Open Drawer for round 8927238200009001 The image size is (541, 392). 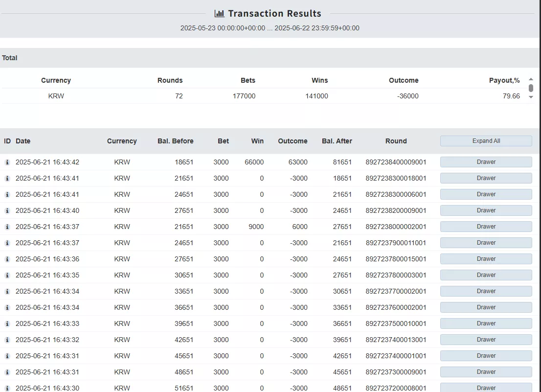(x=486, y=210)
